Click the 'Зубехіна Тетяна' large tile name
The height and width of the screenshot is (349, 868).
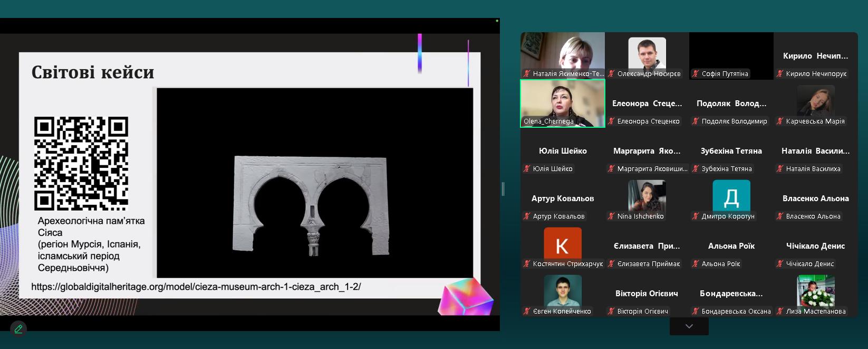click(731, 151)
